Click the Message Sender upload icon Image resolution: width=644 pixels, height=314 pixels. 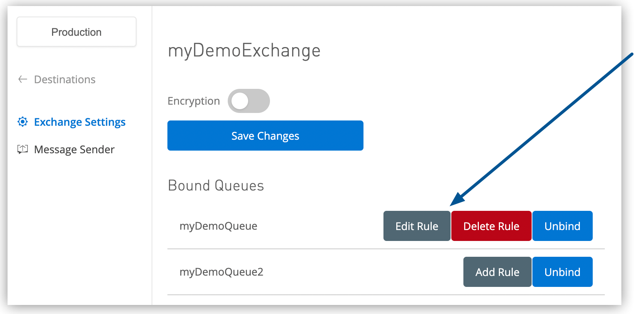[22, 149]
